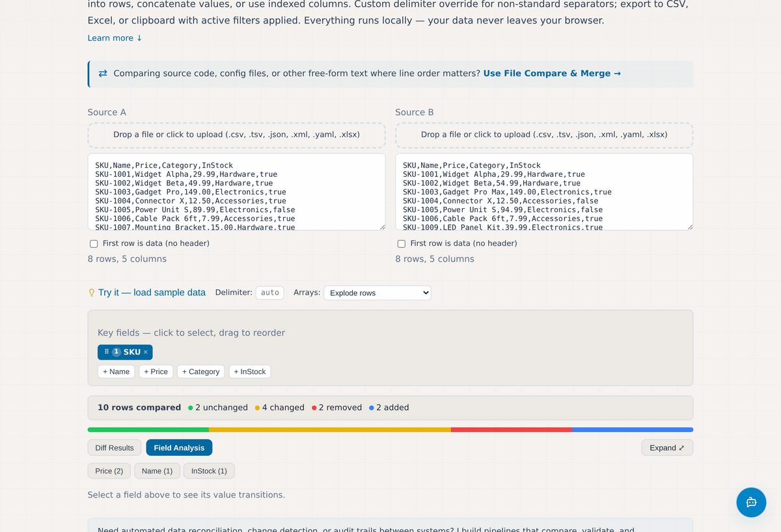Click the green unchanged bar segment

click(148, 430)
